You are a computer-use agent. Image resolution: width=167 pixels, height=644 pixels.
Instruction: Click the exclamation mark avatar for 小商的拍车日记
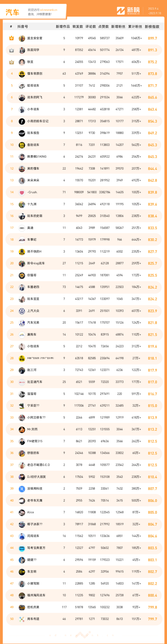(x=22, y=121)
